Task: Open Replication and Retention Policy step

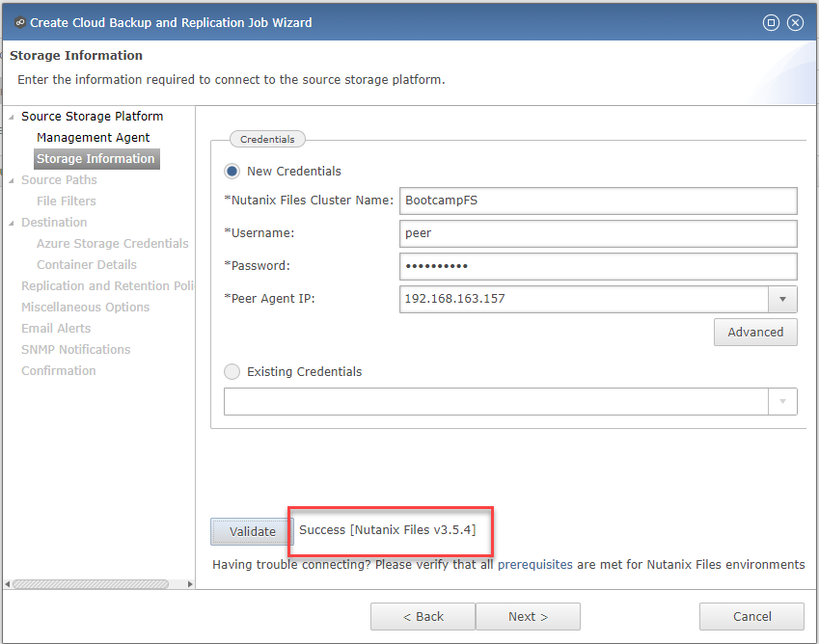Action: [x=108, y=286]
